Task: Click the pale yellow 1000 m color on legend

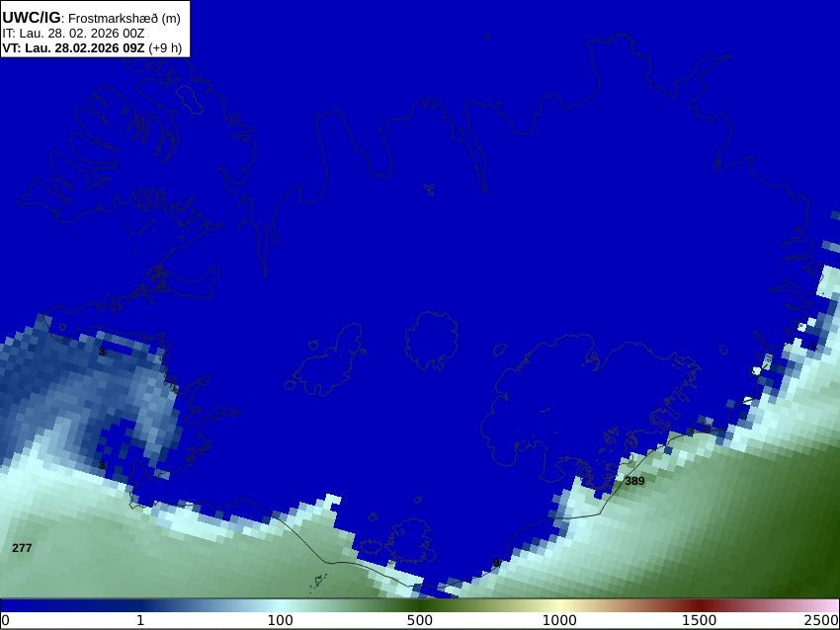Action: coord(559,605)
